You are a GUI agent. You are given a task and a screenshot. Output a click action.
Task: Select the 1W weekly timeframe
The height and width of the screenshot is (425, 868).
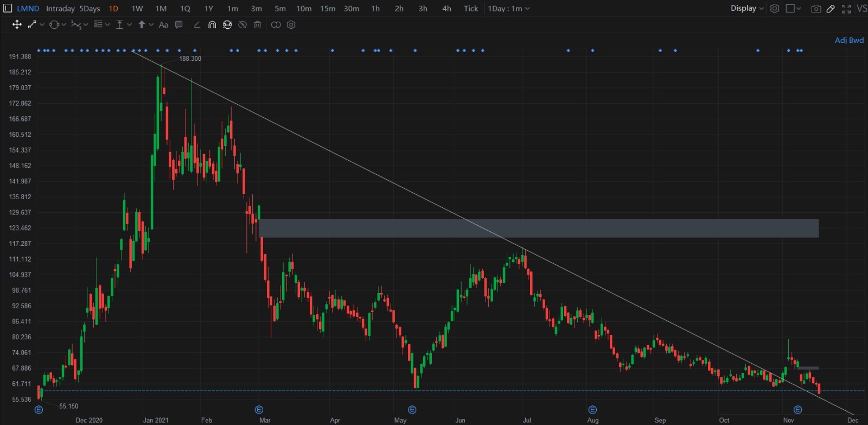click(137, 9)
